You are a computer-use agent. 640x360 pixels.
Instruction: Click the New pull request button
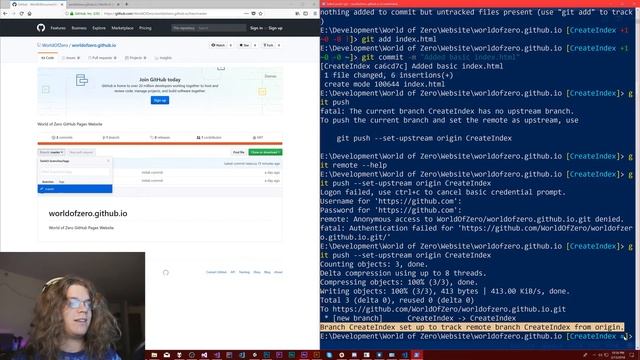click(x=81, y=152)
